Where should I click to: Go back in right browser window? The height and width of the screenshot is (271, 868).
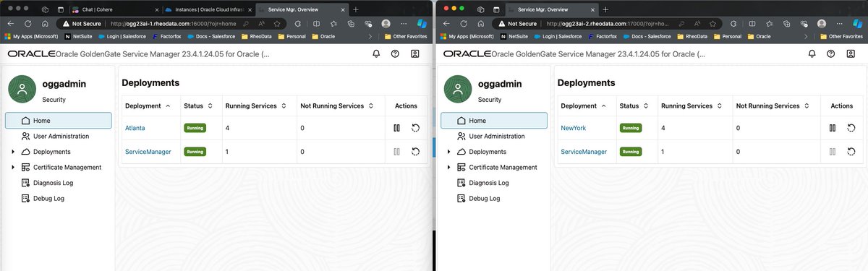446,23
